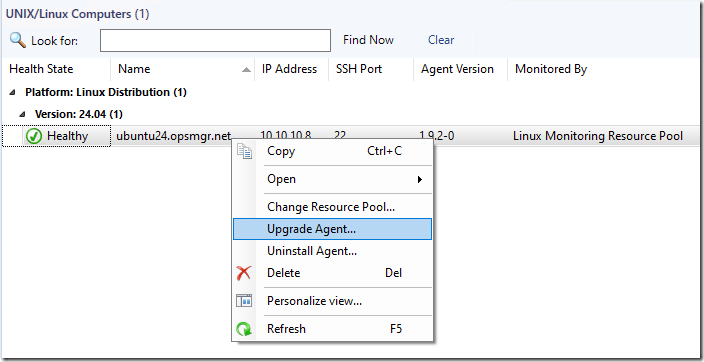704x362 pixels.
Task: Click the green Refresh icon
Action: click(x=244, y=329)
